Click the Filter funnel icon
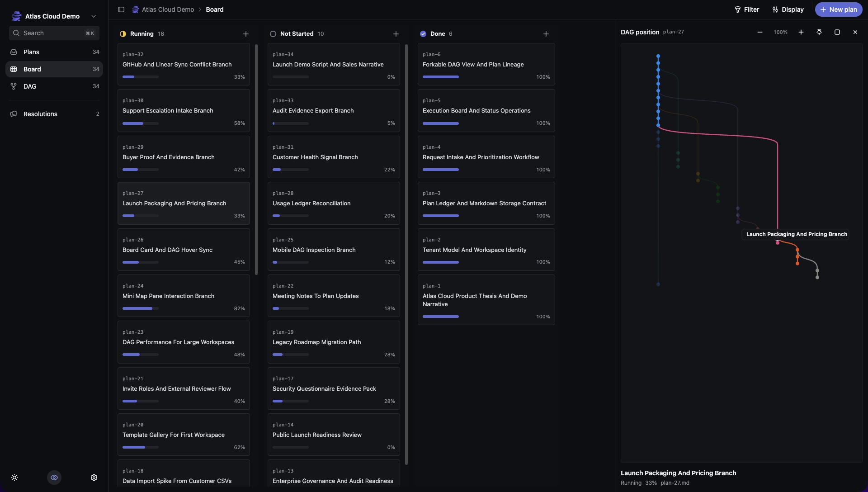Screen dimensions: 868x492 click(738, 9)
